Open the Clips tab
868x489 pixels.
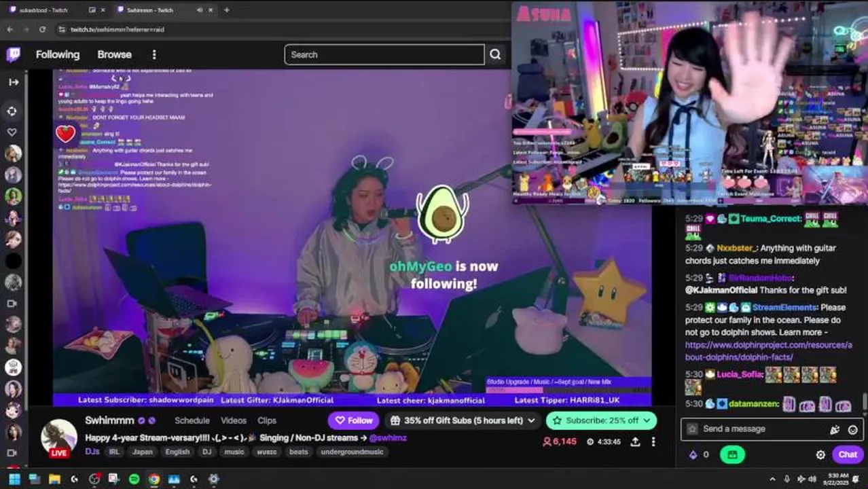click(x=267, y=420)
